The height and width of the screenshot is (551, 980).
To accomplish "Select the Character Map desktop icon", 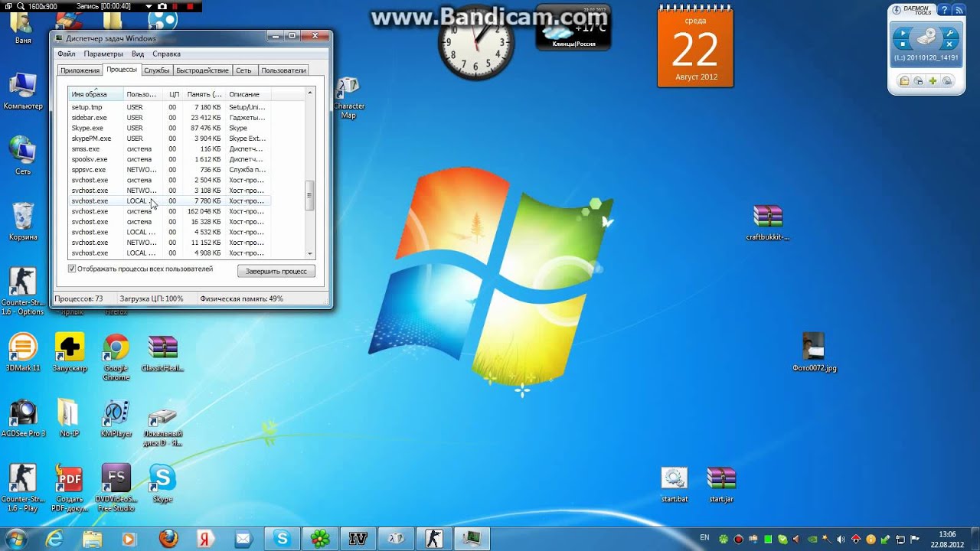I will coord(348,98).
